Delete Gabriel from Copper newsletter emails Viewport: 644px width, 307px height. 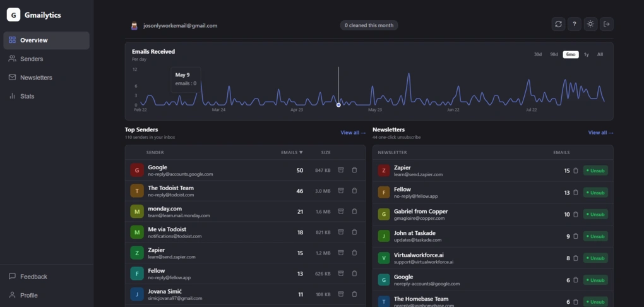pos(576,214)
